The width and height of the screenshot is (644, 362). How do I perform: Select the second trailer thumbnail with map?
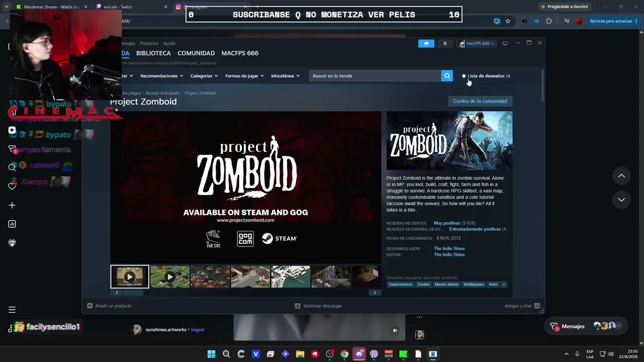click(x=170, y=277)
